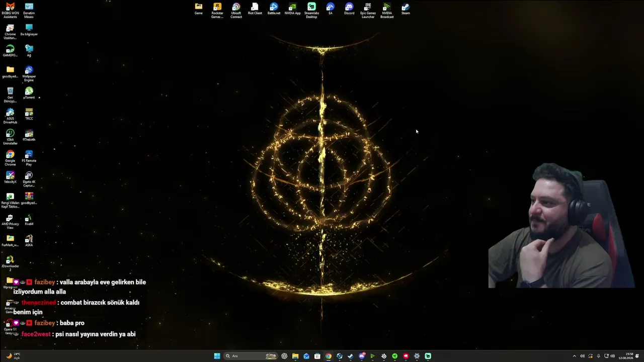Select the TRCC desktop icon
This screenshot has width=644, height=362.
pyautogui.click(x=29, y=114)
